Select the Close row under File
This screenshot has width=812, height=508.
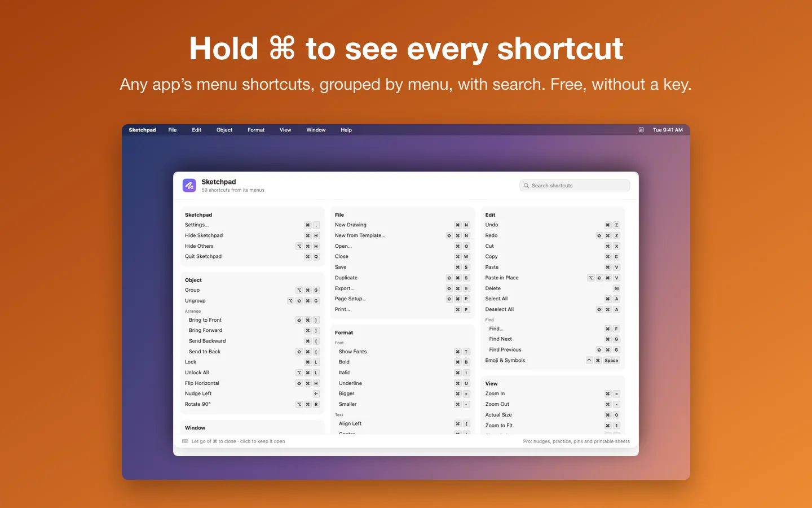[402, 257]
